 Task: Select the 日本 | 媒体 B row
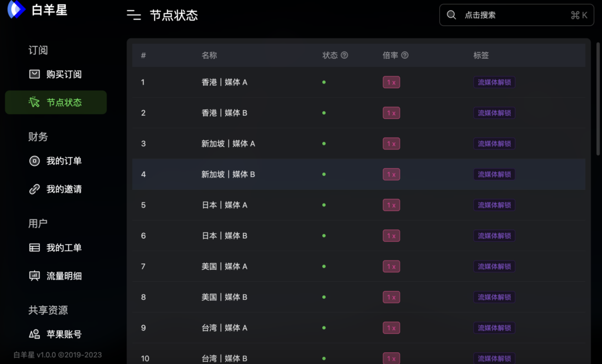tap(225, 236)
